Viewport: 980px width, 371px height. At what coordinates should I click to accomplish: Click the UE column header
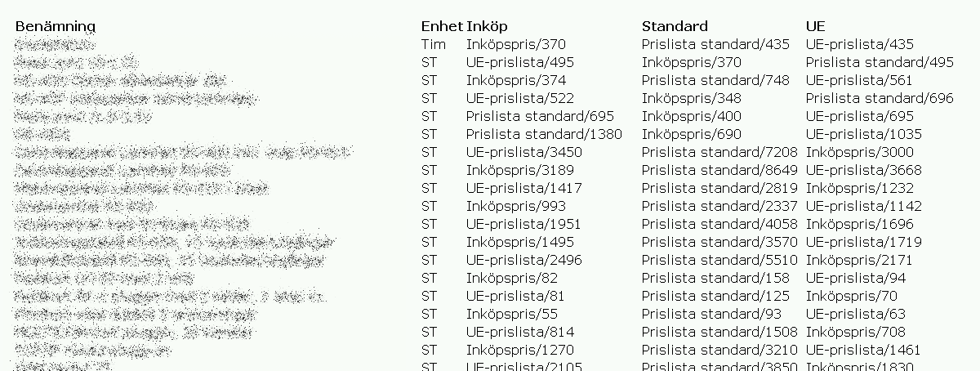(x=815, y=26)
